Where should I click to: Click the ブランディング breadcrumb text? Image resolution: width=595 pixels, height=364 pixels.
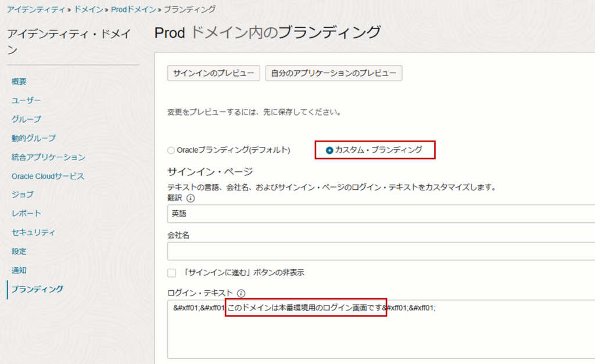[190, 9]
